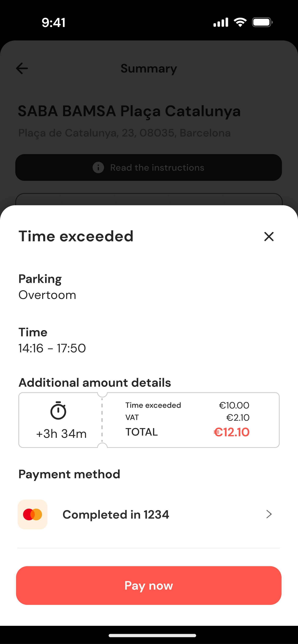Tap the back arrow icon
This screenshot has height=644, width=298.
22,69
